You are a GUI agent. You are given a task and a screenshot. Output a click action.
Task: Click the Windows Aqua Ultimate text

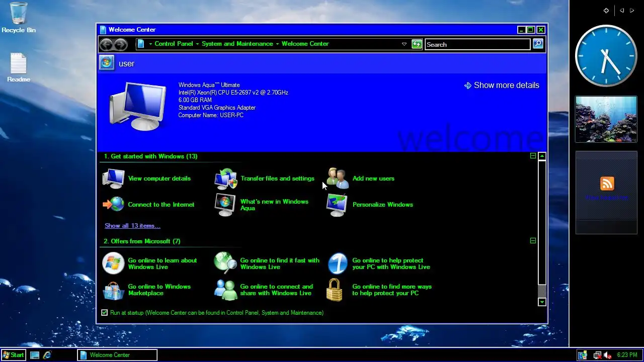click(x=209, y=85)
